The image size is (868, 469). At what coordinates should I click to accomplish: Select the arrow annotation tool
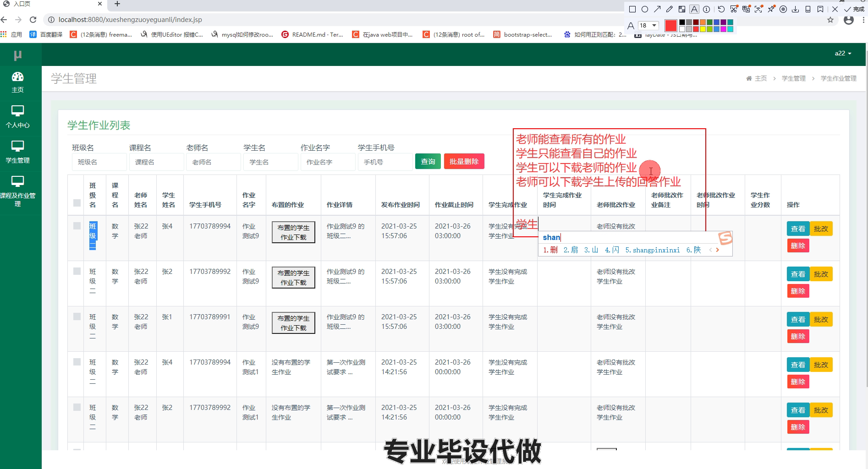pos(657,9)
